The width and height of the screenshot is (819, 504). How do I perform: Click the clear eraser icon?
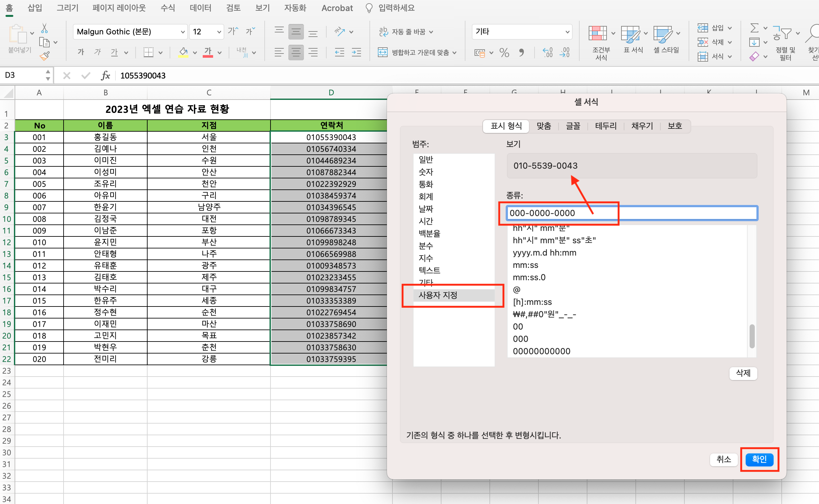(754, 56)
